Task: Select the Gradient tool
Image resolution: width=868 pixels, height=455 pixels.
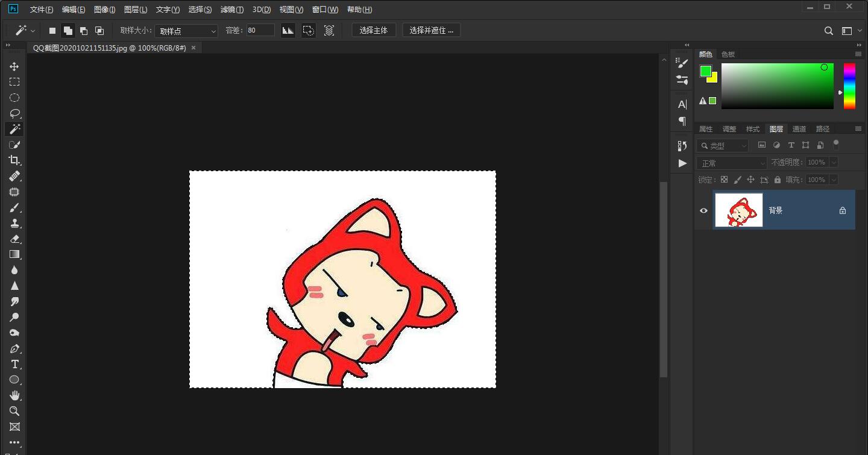Action: click(14, 254)
